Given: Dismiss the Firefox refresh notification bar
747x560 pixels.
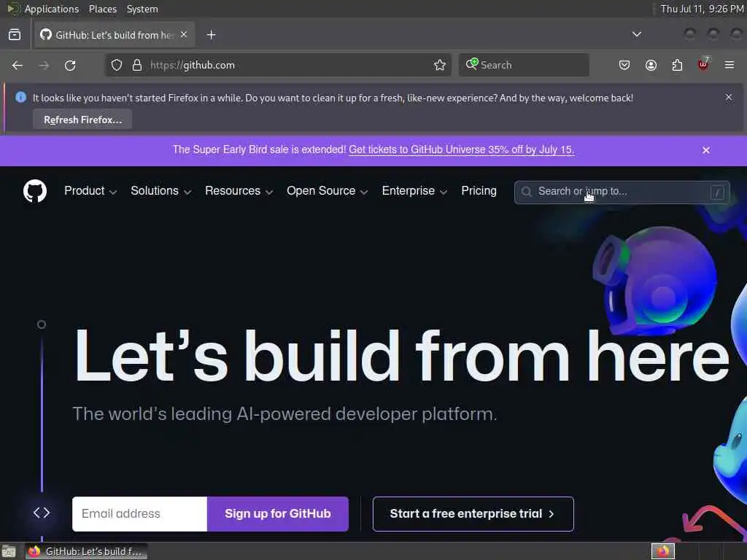Looking at the screenshot, I should click(x=729, y=97).
